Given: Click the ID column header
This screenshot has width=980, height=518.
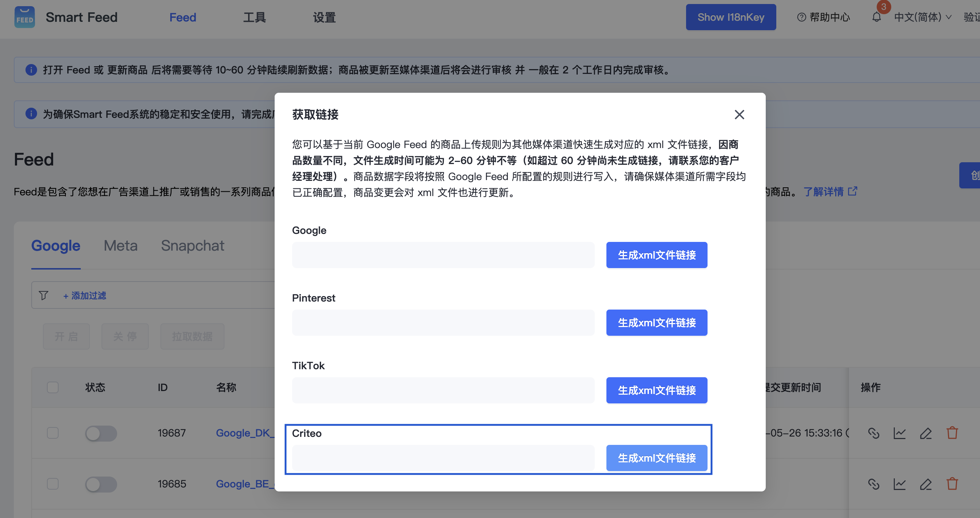Looking at the screenshot, I should 163,387.
